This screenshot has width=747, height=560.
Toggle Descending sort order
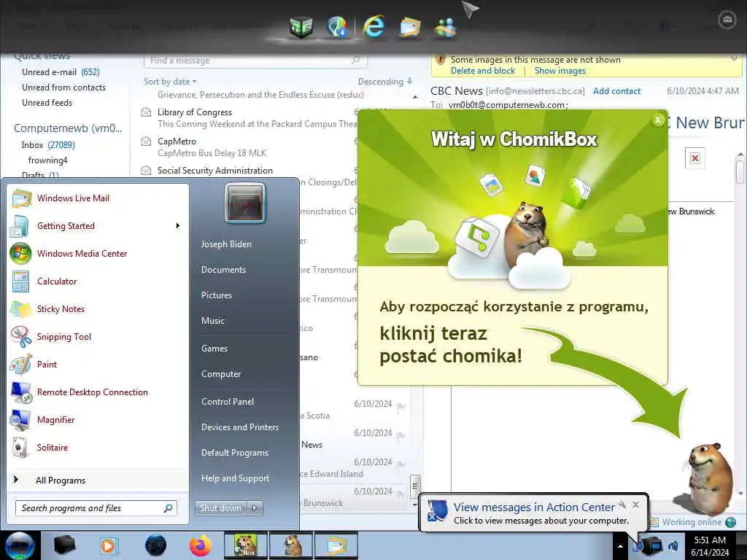tap(385, 82)
